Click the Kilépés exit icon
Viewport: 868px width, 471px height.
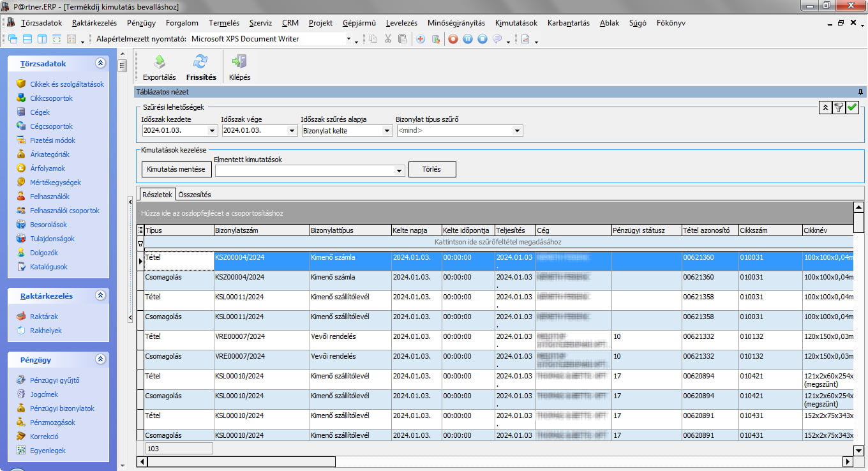(x=239, y=63)
